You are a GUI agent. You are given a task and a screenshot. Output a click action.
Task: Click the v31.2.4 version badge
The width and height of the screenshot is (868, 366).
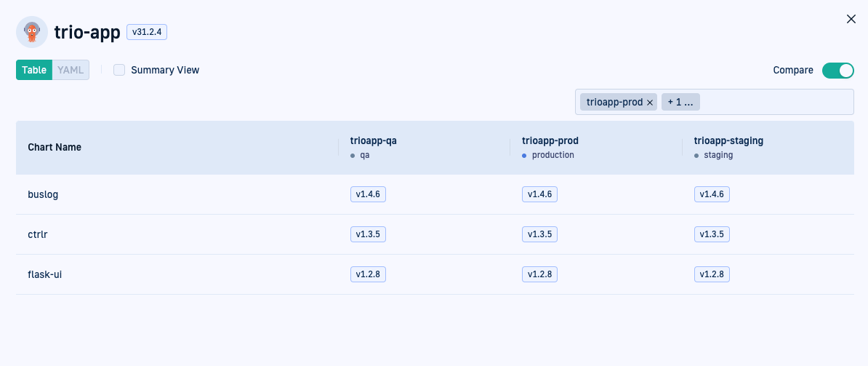pos(147,32)
